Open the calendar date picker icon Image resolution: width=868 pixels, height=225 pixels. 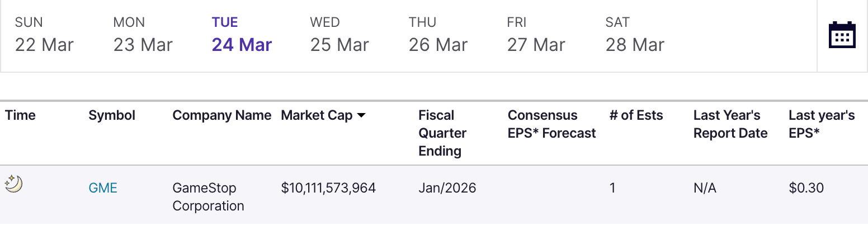(x=842, y=35)
